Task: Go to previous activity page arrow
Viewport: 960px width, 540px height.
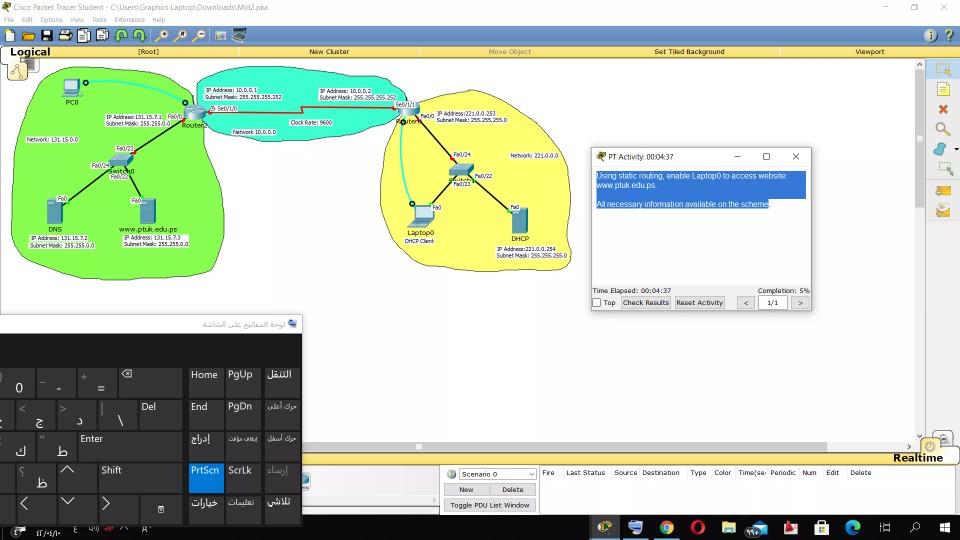Action: (x=746, y=302)
